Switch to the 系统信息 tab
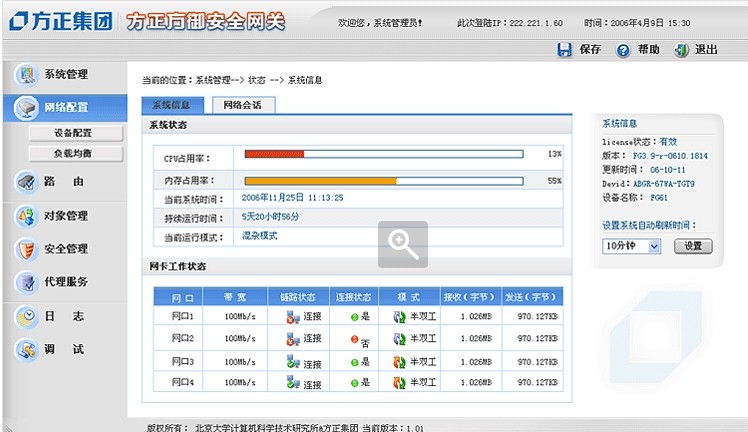The image size is (748, 432). 173,105
